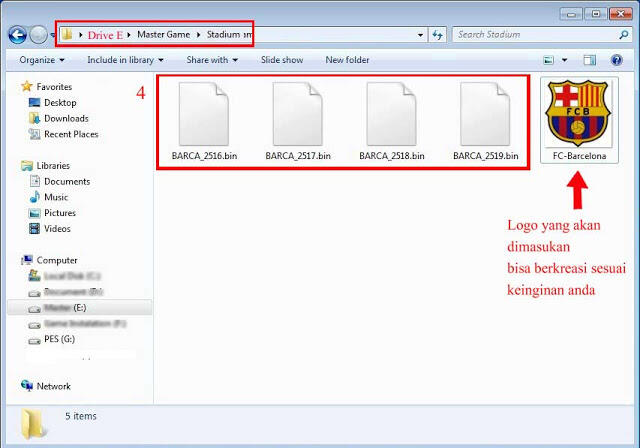This screenshot has width=640, height=448.
Task: Click the Desktop icon in Favorites
Action: (35, 103)
